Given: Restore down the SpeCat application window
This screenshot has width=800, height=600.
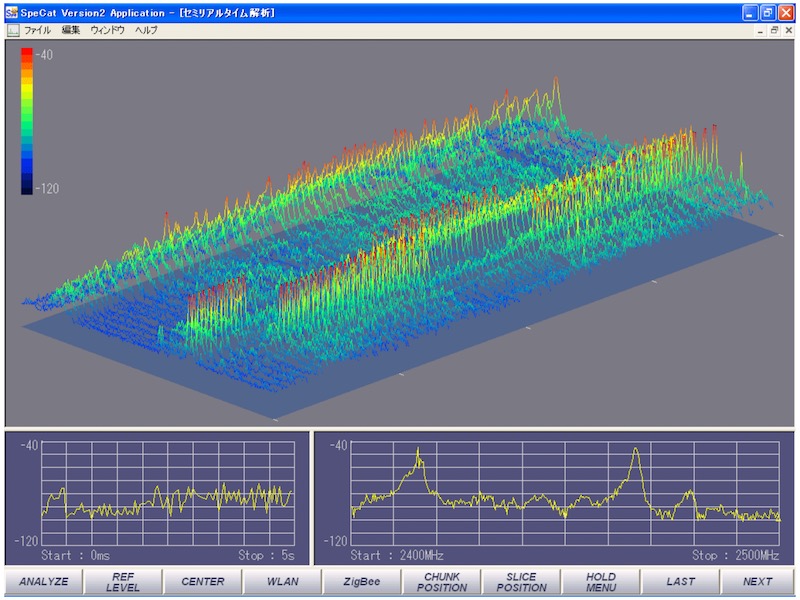Looking at the screenshot, I should point(768,13).
